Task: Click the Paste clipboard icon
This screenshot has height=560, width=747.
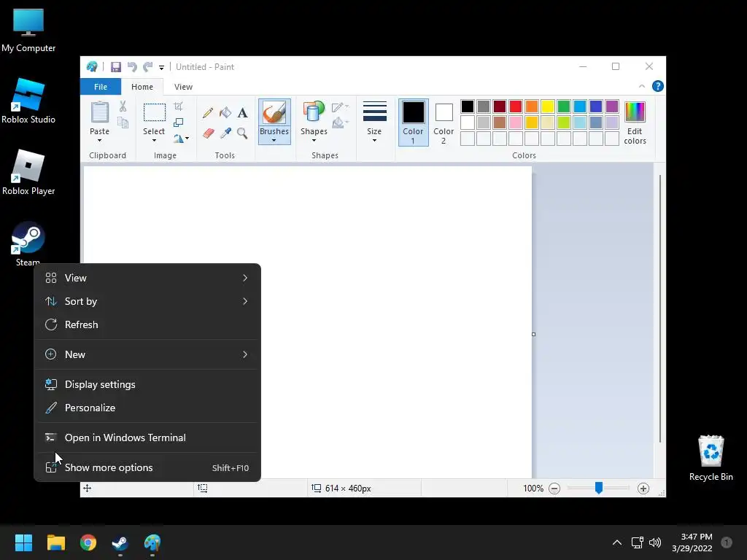Action: (x=99, y=112)
